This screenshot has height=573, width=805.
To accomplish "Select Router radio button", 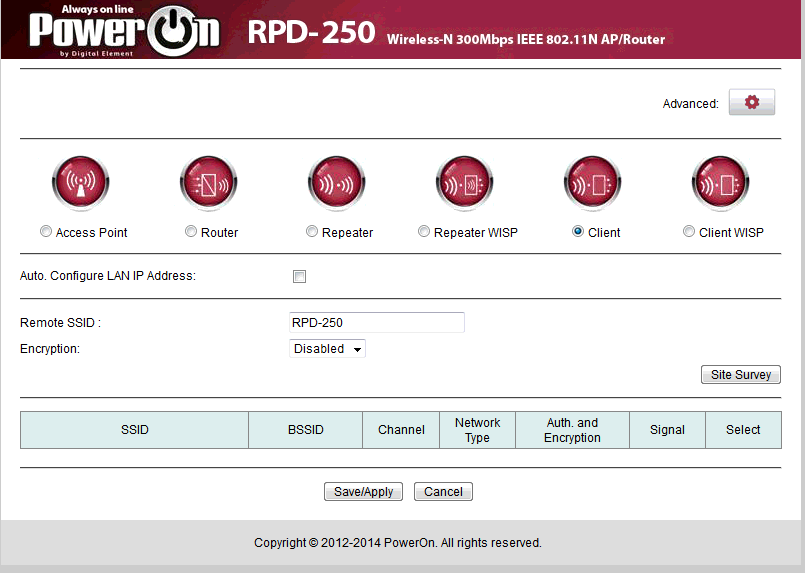I will point(191,232).
